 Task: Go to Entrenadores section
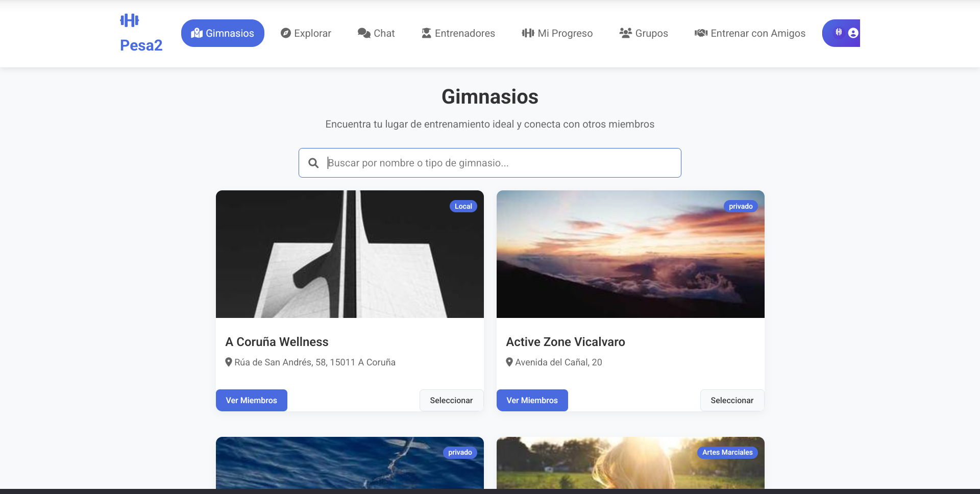click(x=458, y=33)
